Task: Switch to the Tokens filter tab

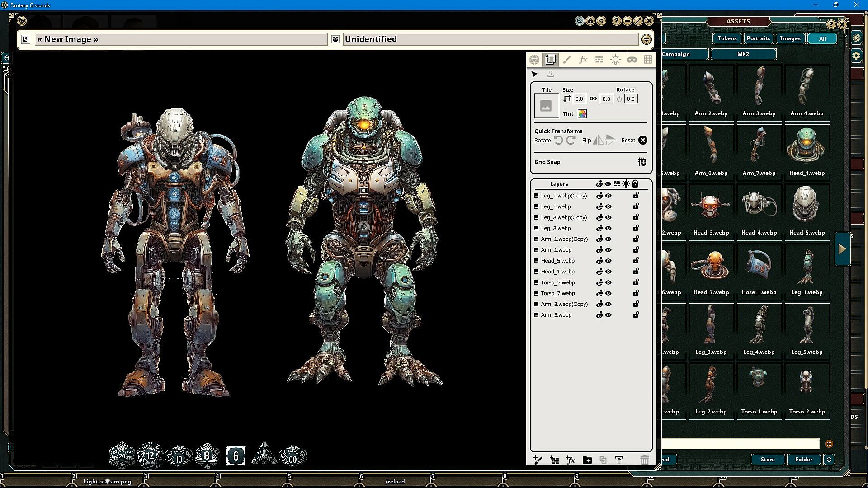Action: pyautogui.click(x=727, y=38)
